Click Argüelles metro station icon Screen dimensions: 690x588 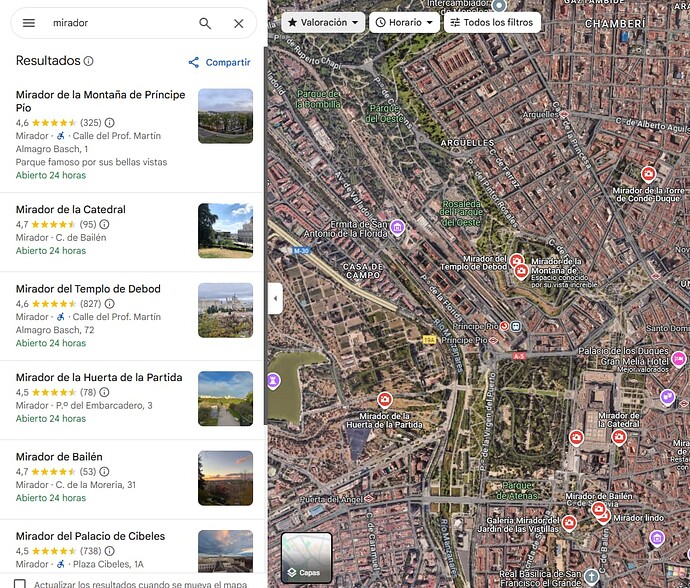(564, 114)
